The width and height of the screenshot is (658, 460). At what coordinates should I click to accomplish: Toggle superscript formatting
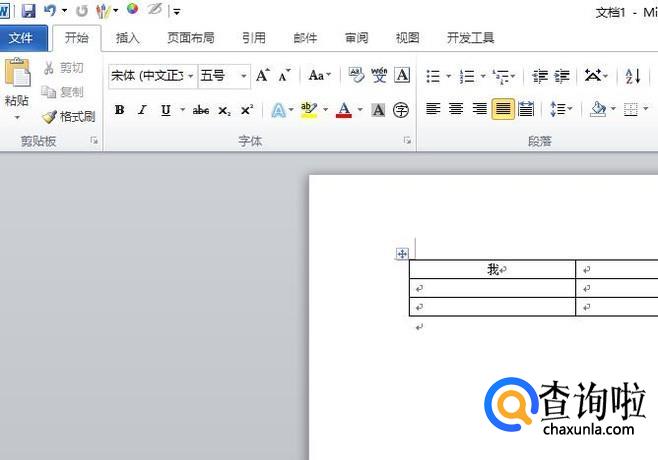pos(247,110)
